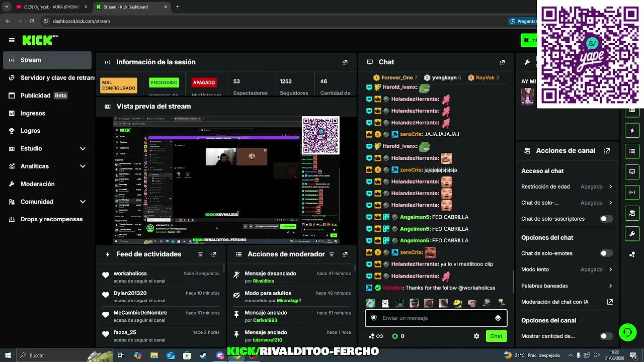
Task: Toggle Mostrar cantidad de... switch
Action: coord(606,336)
